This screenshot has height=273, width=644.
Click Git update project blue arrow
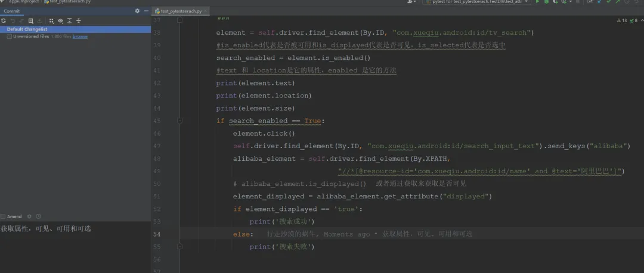tap(599, 2)
